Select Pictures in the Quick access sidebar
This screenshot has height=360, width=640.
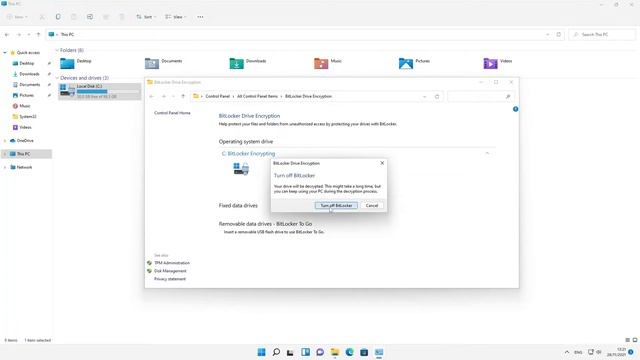pyautogui.click(x=27, y=95)
